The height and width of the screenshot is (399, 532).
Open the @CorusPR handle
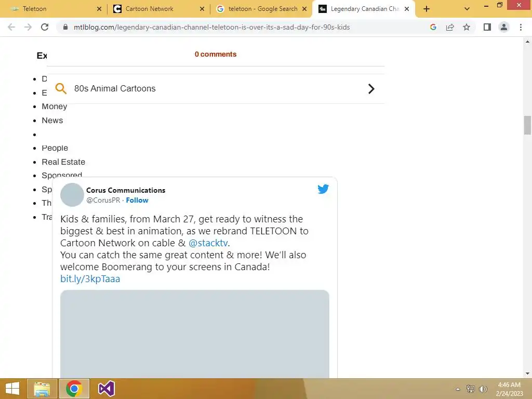(103, 200)
